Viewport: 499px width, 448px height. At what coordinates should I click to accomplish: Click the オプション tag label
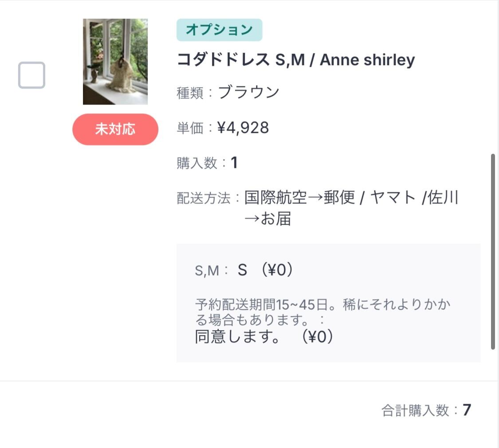(x=219, y=30)
